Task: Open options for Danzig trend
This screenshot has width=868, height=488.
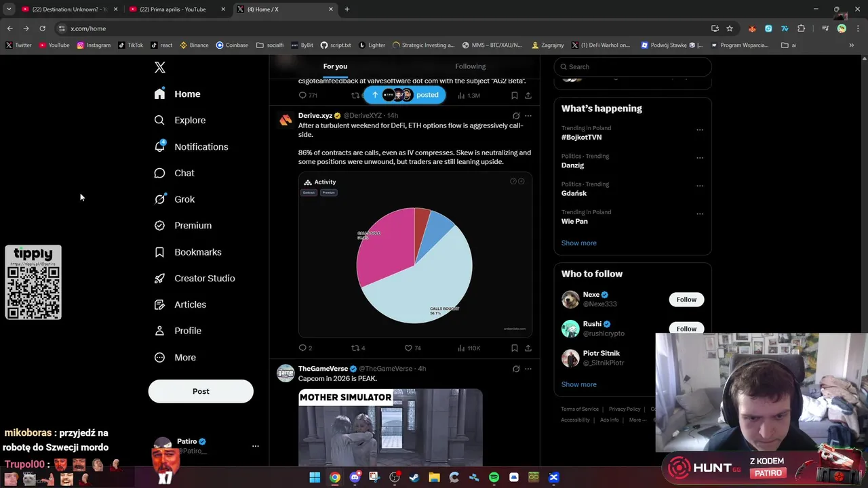Action: (x=700, y=158)
